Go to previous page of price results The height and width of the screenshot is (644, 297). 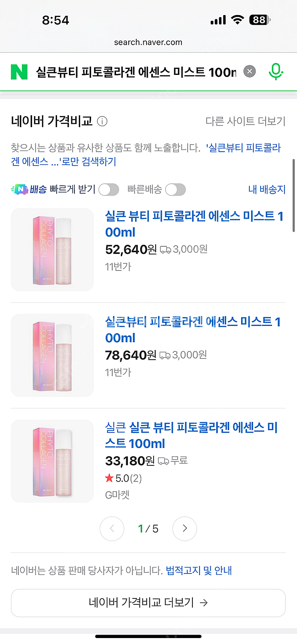pos(112,528)
